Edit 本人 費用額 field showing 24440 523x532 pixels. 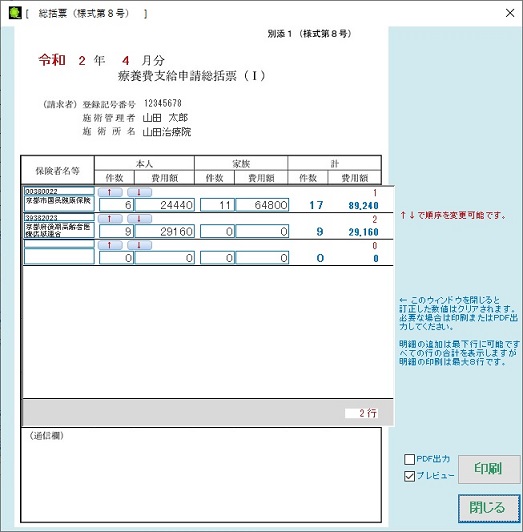click(x=165, y=205)
